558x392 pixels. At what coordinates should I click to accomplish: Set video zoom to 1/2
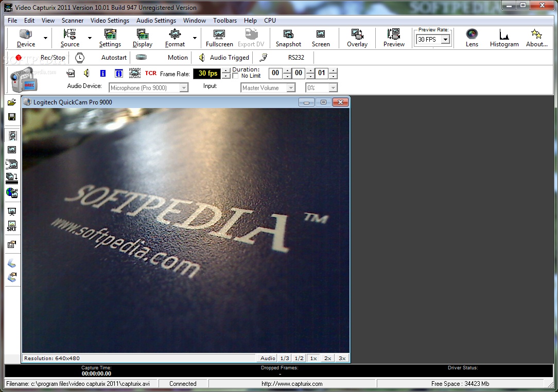coord(299,358)
